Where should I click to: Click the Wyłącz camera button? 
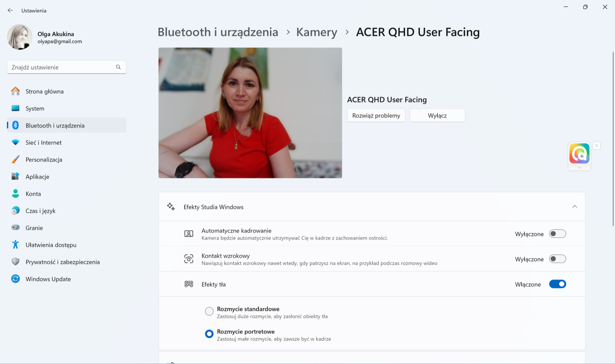coord(437,115)
